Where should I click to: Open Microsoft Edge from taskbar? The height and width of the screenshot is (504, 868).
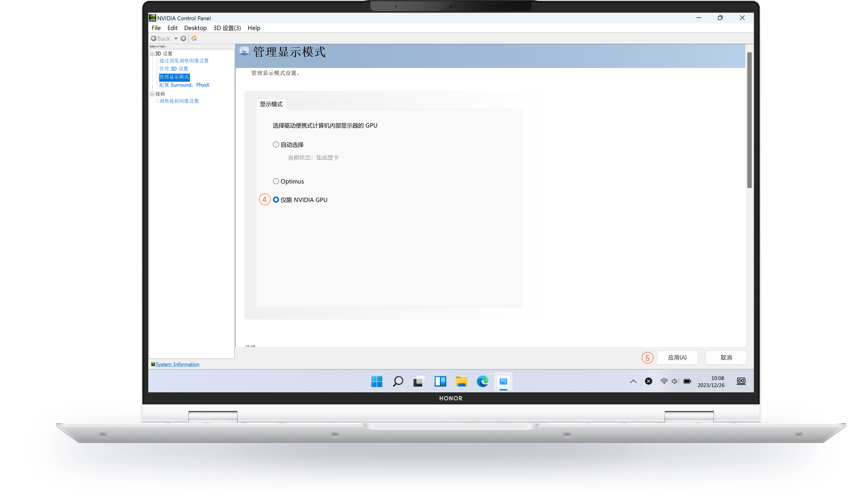tap(482, 381)
